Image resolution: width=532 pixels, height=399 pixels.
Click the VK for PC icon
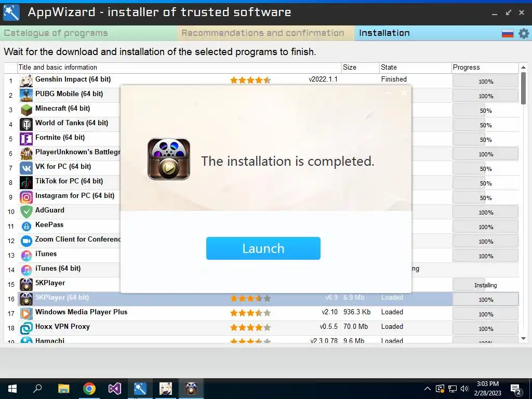[26, 168]
